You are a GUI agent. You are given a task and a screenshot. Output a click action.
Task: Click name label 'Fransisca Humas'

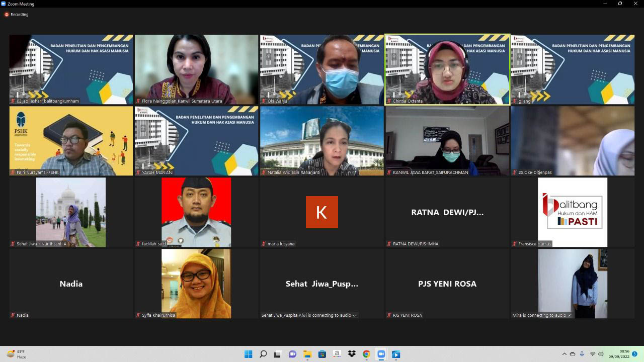(535, 244)
